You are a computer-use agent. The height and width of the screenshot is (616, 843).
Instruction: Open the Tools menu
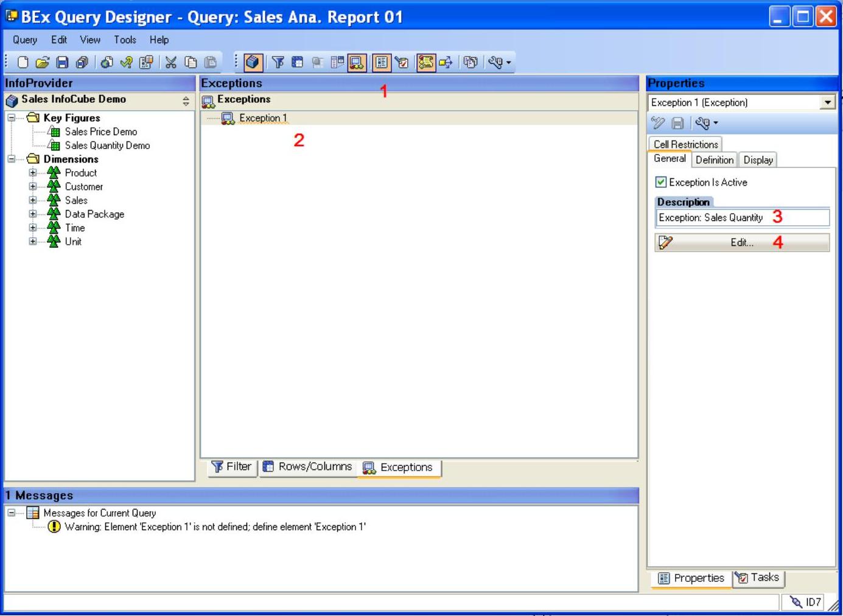[125, 40]
